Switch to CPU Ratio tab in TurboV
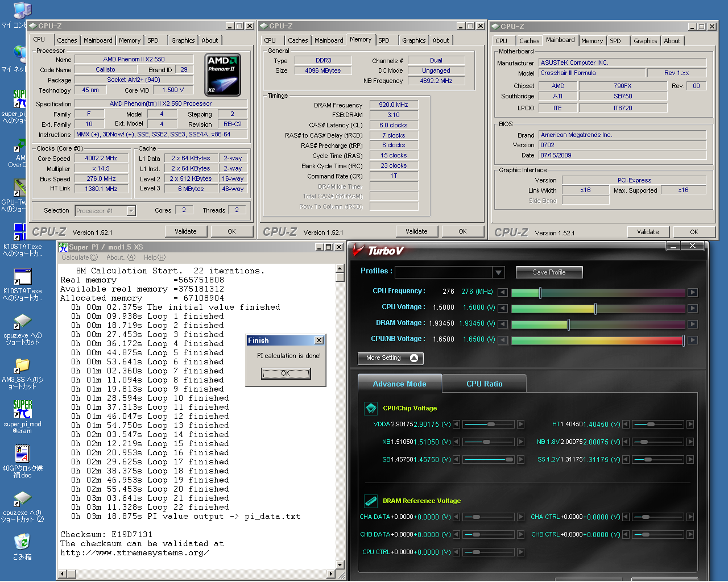728x582 pixels. (x=484, y=384)
